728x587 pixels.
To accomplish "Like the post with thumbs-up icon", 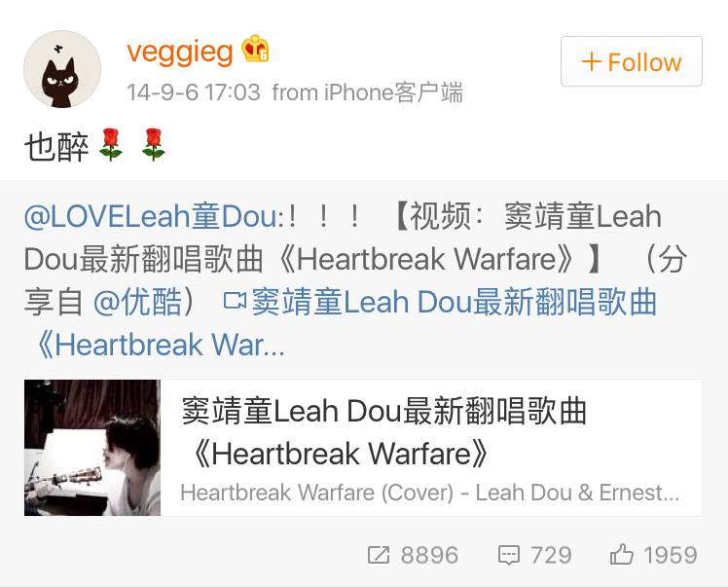I will (621, 554).
